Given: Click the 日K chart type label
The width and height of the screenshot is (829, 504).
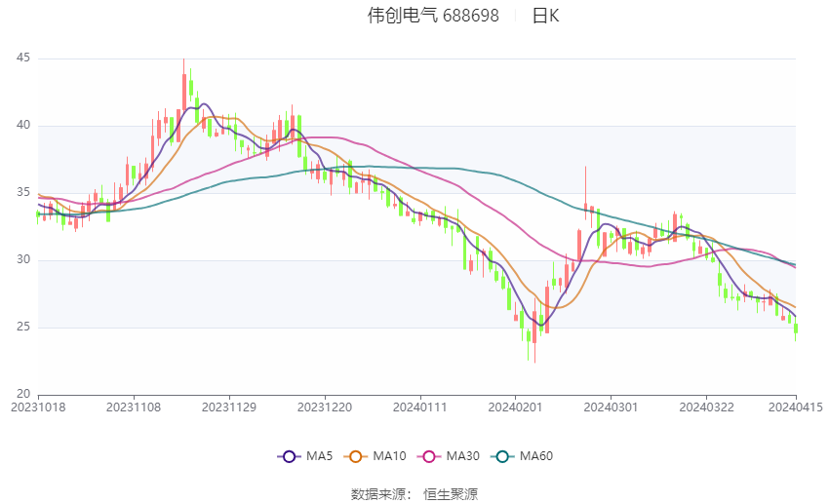Looking at the screenshot, I should point(545,16).
